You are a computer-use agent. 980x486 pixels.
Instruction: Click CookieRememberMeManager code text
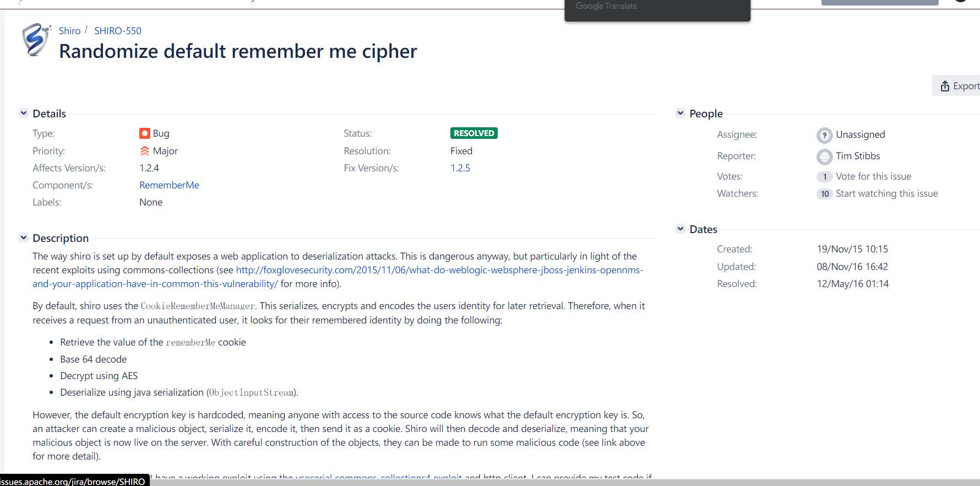coord(198,306)
